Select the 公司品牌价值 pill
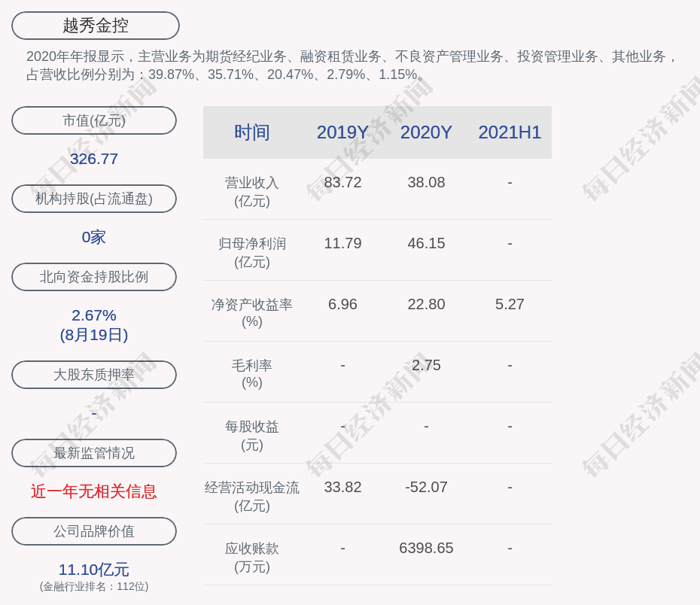The height and width of the screenshot is (605, 700). (x=94, y=531)
